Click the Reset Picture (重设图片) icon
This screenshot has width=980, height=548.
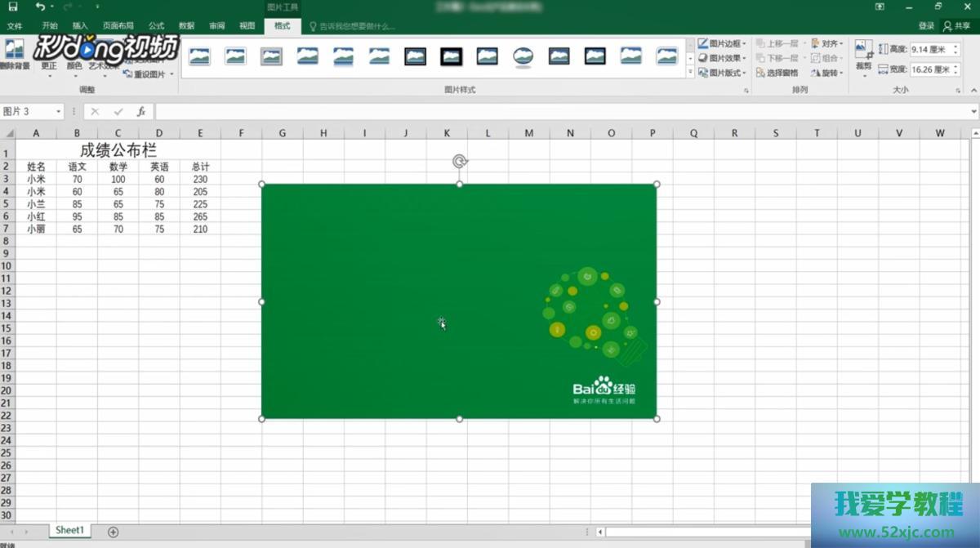pos(148,74)
